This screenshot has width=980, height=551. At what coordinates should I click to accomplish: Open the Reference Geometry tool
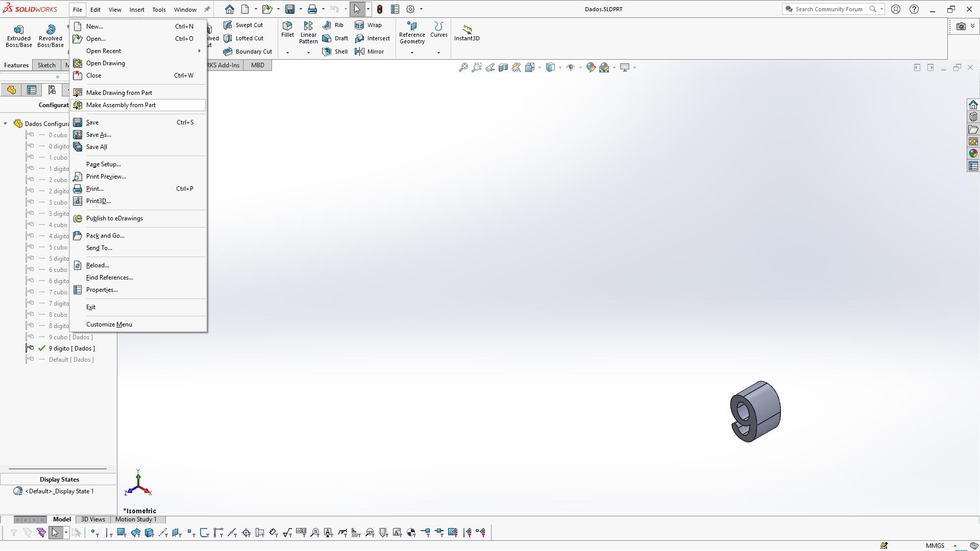[x=412, y=32]
